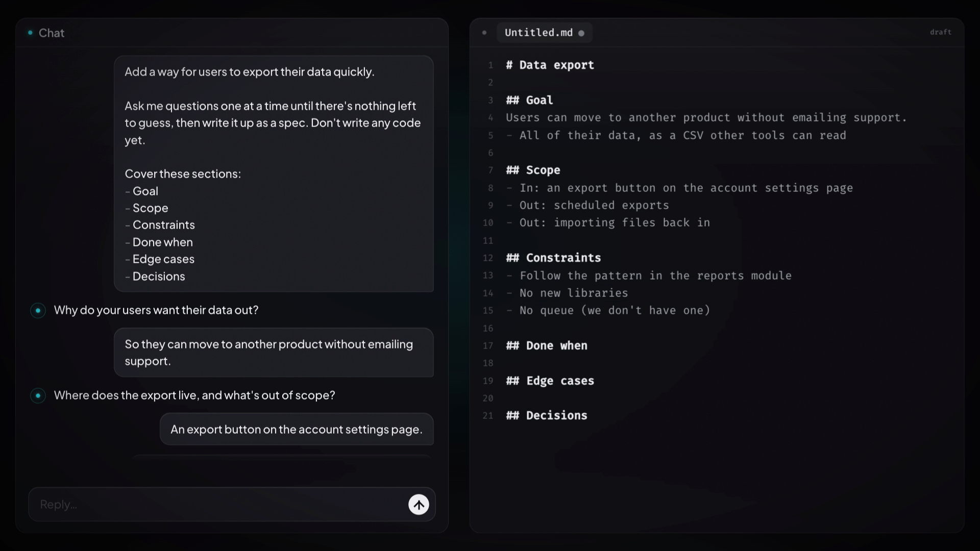Click the '## Scope' heading in editor
Viewport: 980px width, 551px height.
point(533,170)
